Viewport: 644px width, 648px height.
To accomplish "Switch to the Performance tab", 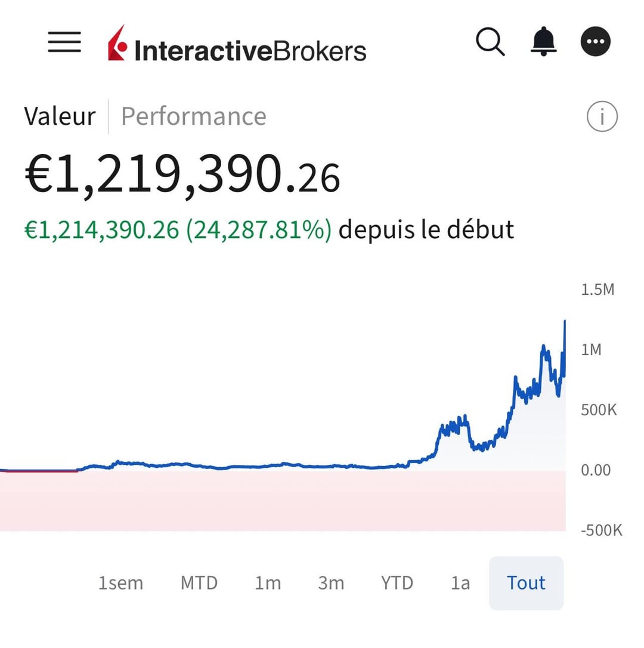I will pos(193,116).
